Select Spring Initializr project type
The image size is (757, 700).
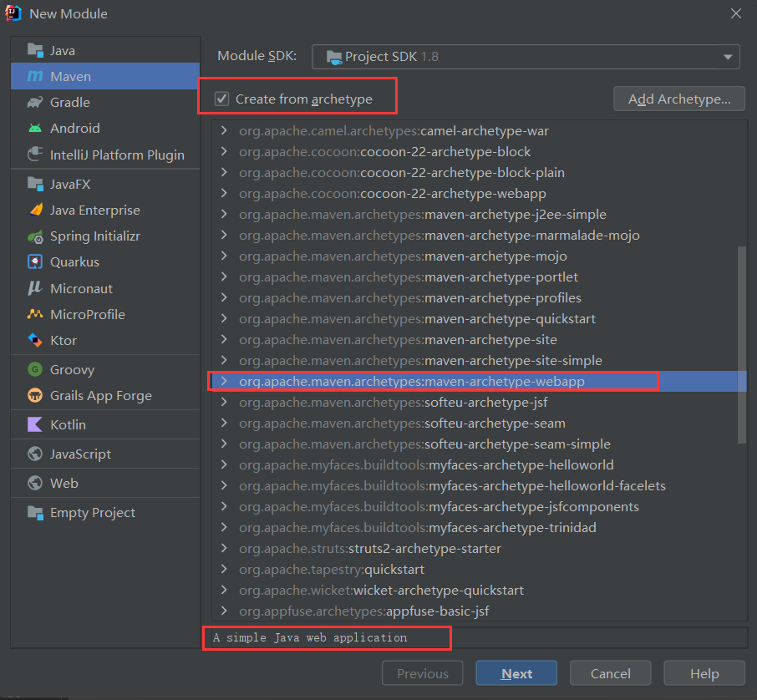point(105,236)
